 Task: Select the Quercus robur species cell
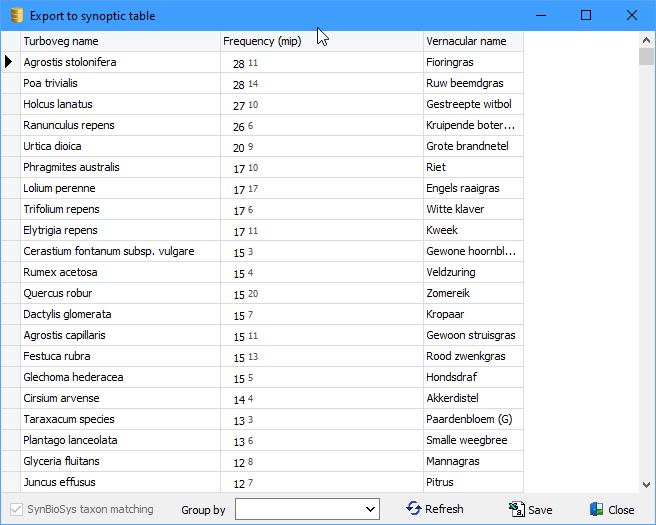(x=120, y=293)
